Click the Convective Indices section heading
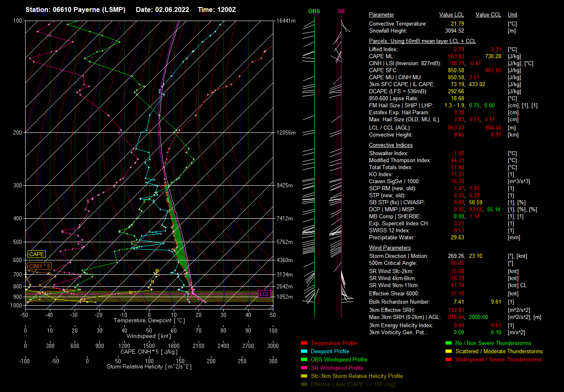The width and height of the screenshot is (564, 392). (391, 145)
